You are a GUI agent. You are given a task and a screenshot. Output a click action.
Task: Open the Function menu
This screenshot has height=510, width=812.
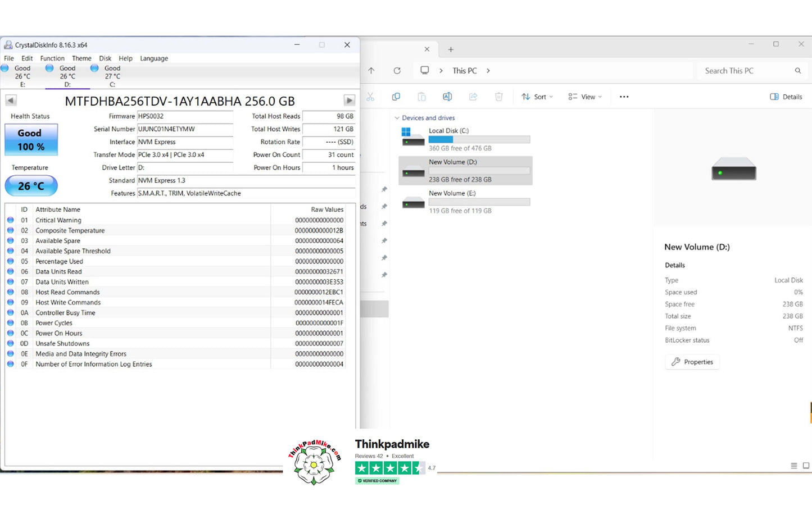[x=52, y=58]
